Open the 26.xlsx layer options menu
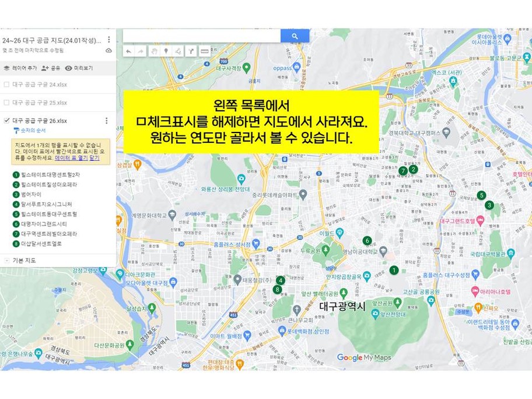 (107, 121)
